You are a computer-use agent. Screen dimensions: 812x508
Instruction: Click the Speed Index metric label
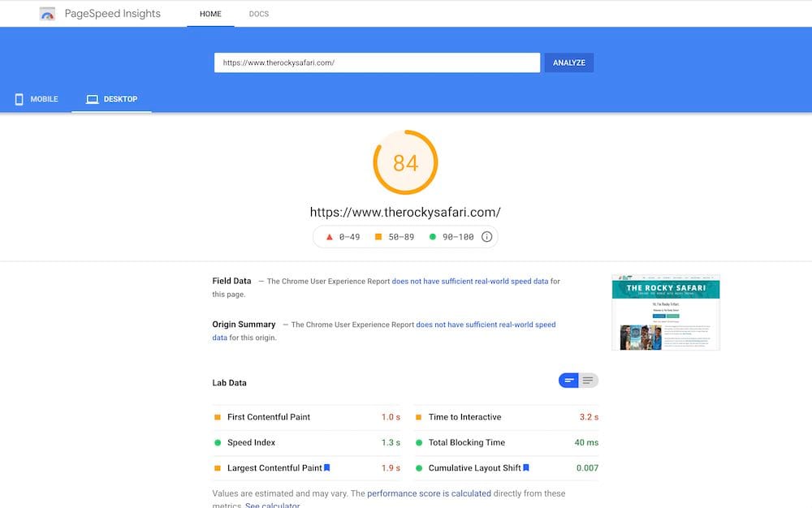251,442
